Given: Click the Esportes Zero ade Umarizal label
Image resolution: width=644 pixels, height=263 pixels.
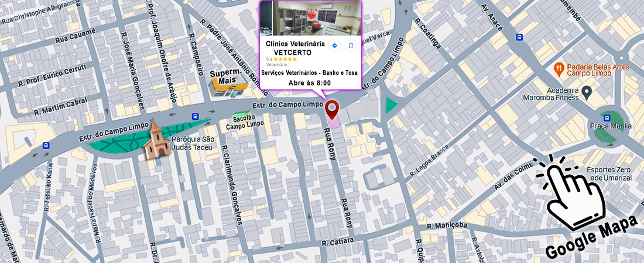Looking at the screenshot, I should click(x=608, y=174).
